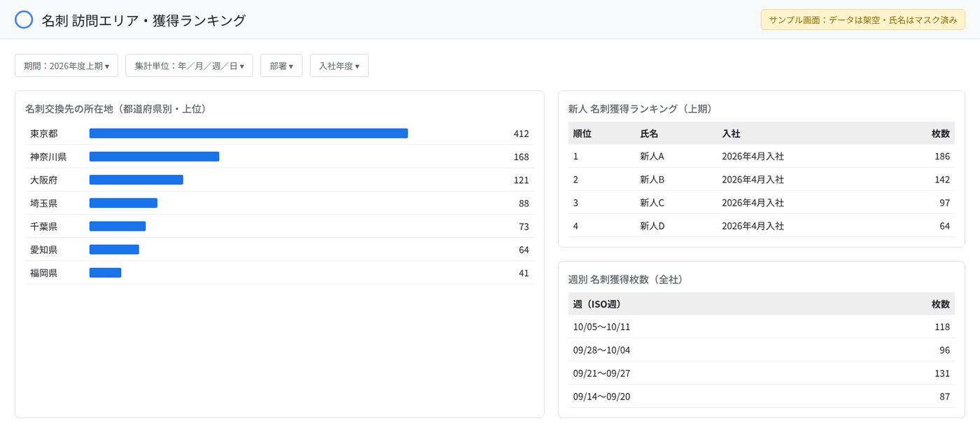980x428 pixels.
Task: Click the 埼玉県 bar
Action: 123,203
